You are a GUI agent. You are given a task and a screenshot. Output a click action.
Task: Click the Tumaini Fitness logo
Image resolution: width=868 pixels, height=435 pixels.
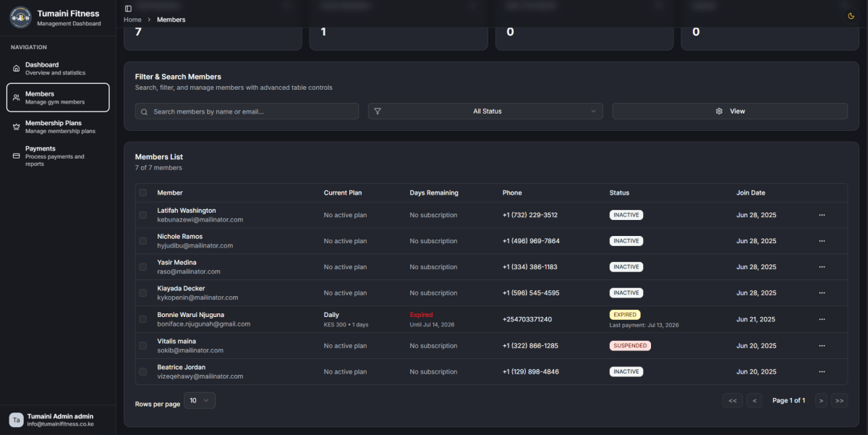point(20,17)
